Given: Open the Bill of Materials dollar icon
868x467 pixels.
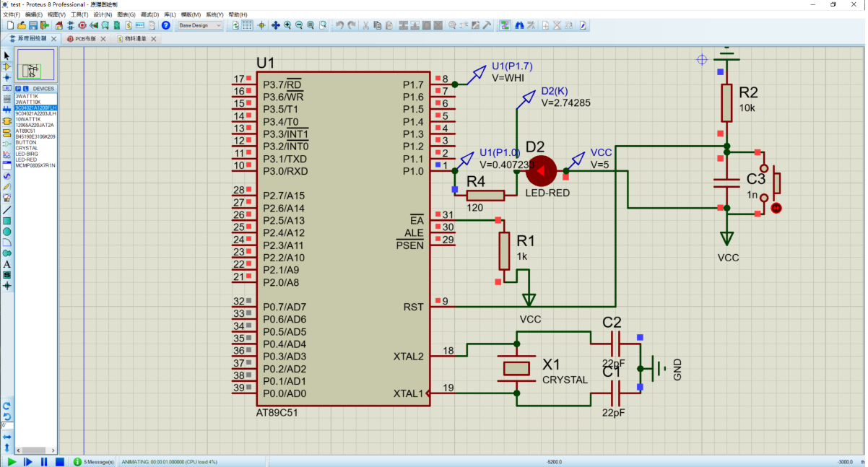Looking at the screenshot, I should pyautogui.click(x=129, y=25).
